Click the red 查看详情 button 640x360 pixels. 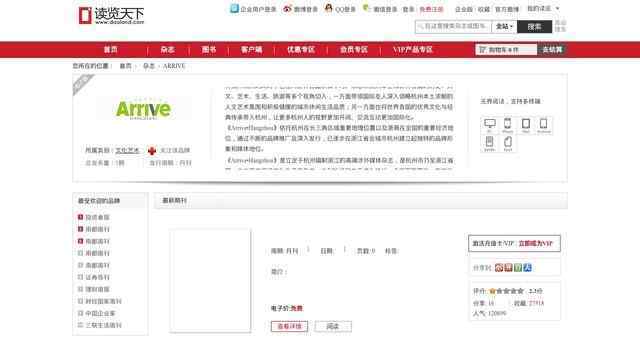(x=289, y=327)
